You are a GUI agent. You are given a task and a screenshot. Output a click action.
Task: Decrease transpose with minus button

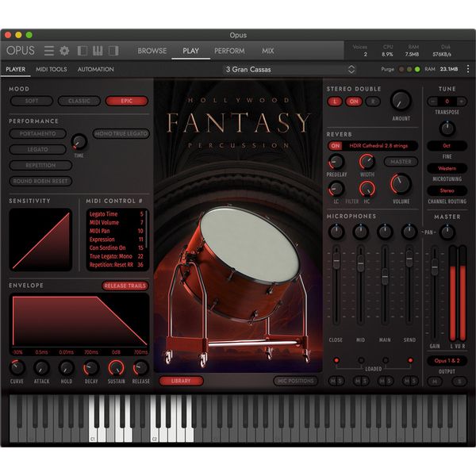pos(433,101)
